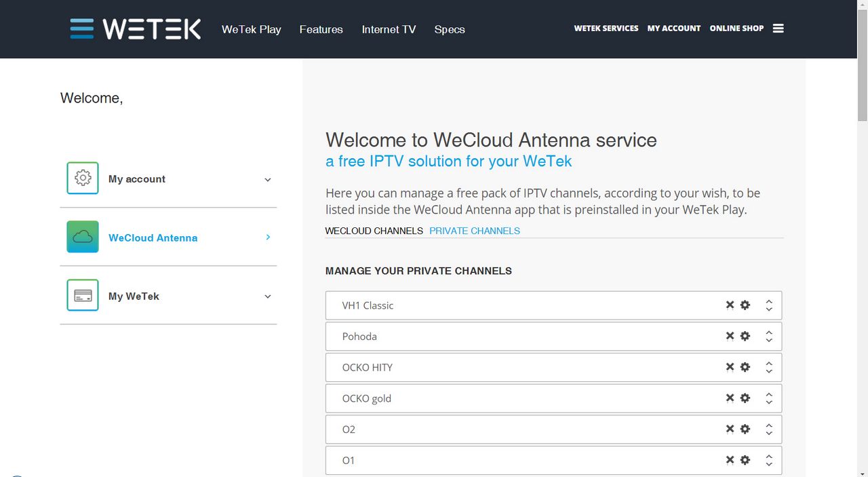Click scrollbar up arrow
This screenshot has width=868, height=477.
tap(863, 5)
